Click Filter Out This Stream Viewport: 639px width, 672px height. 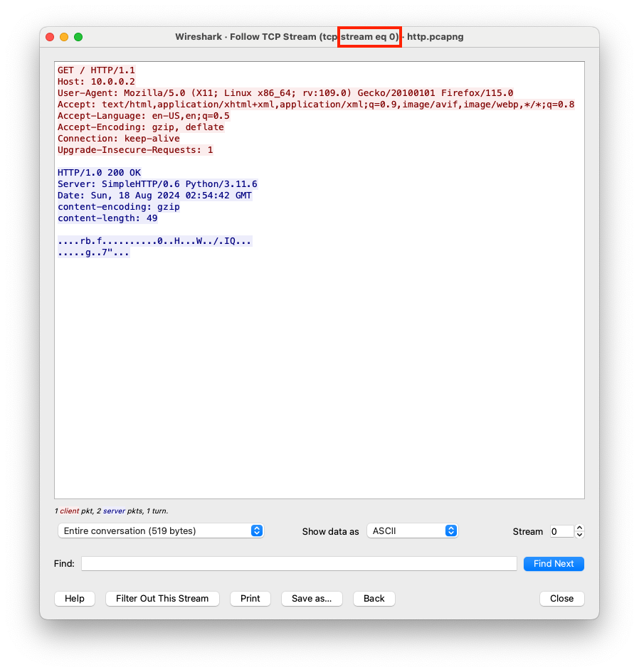coord(162,599)
